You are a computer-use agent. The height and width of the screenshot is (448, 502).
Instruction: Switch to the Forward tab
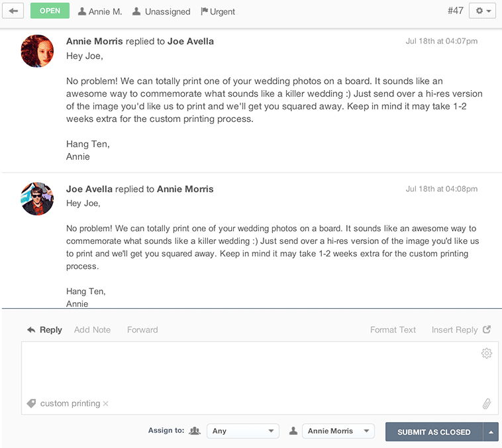tap(142, 329)
